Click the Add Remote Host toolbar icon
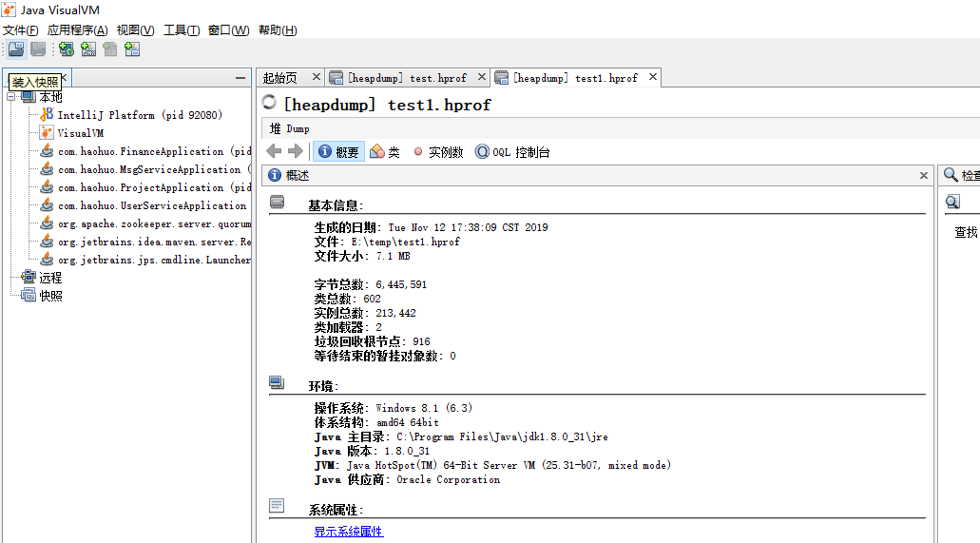 coord(67,49)
